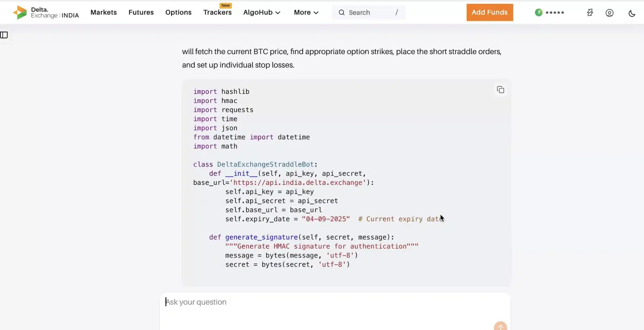
Task: Expand the AlgoHub dropdown
Action: [x=262, y=12]
